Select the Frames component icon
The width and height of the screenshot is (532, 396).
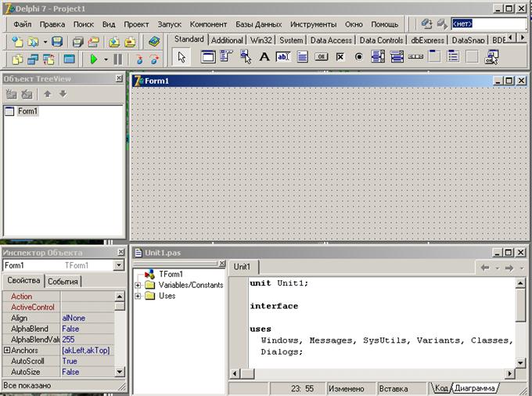[x=208, y=56]
